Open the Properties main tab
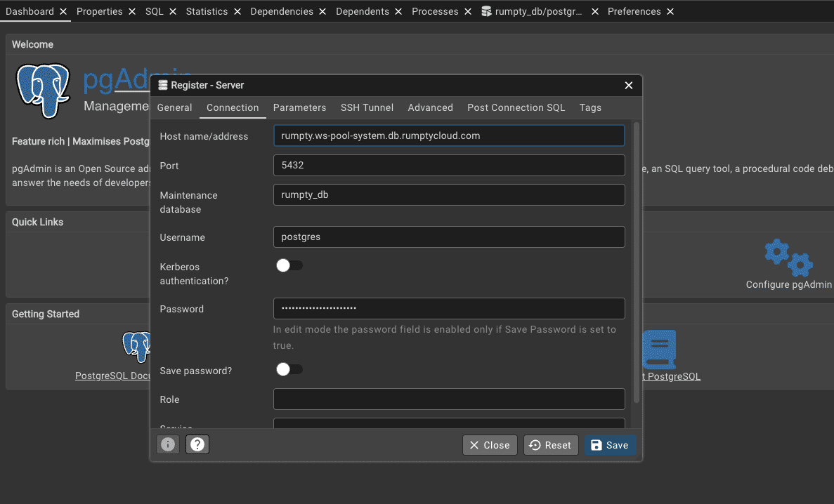The width and height of the screenshot is (834, 504). (x=100, y=12)
